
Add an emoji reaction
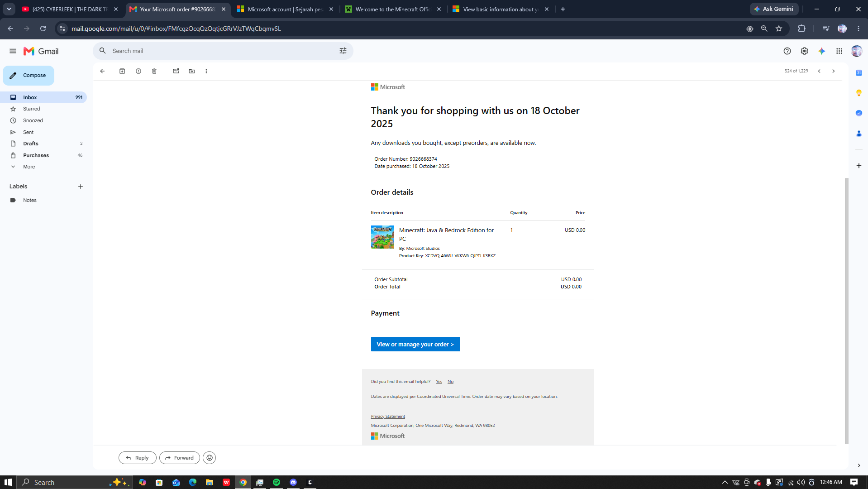tap(210, 458)
